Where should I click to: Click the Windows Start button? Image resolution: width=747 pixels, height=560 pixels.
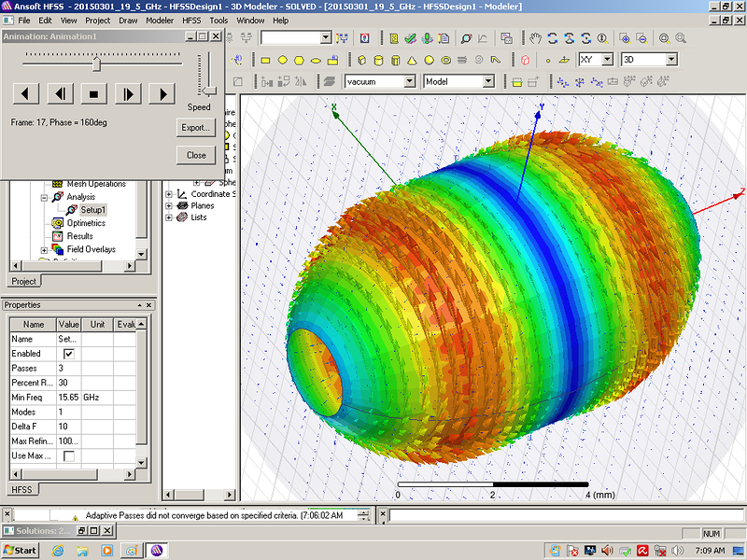click(x=21, y=550)
